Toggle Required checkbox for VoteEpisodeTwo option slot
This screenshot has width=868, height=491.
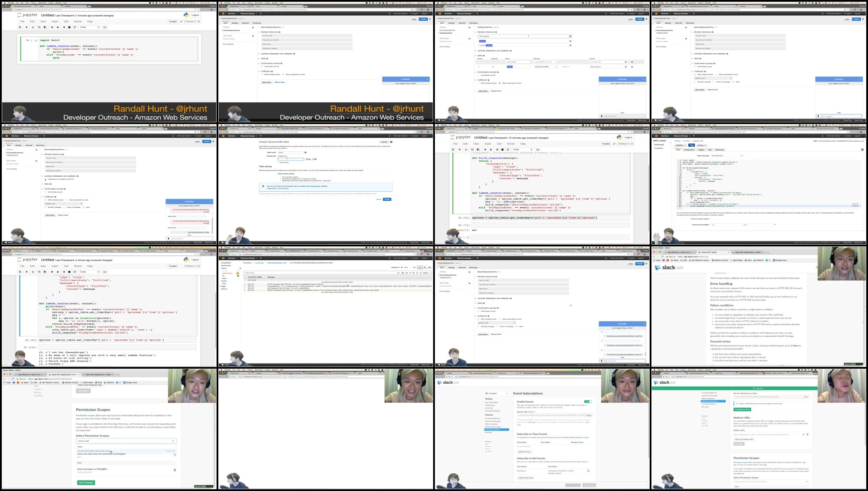click(493, 67)
